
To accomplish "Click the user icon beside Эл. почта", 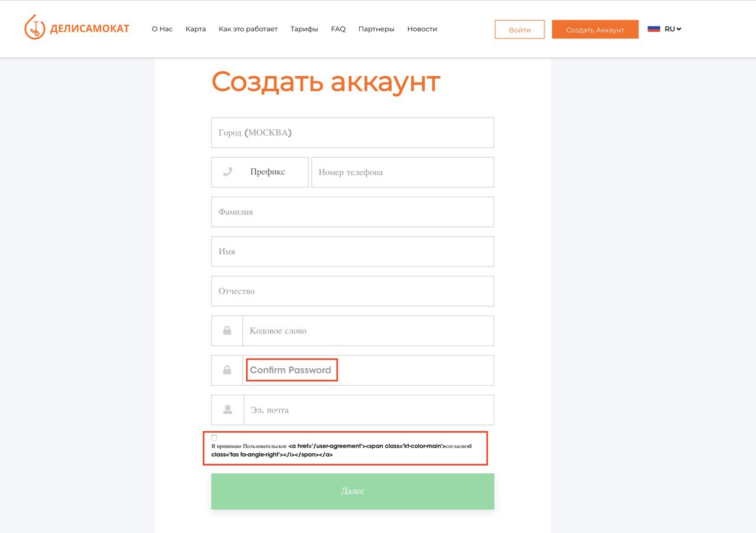I will coord(227,409).
